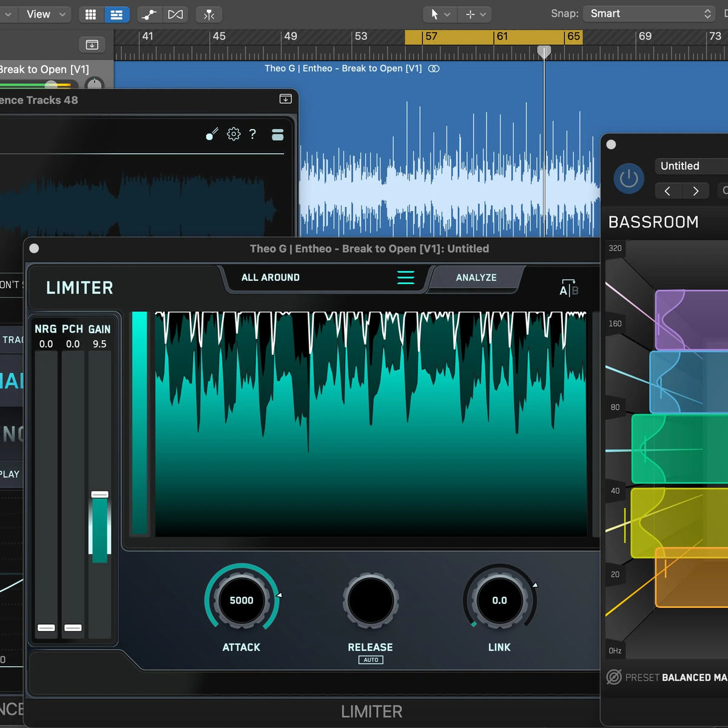Click the automation curve icon in toolbar
728x728 pixels.
149,15
